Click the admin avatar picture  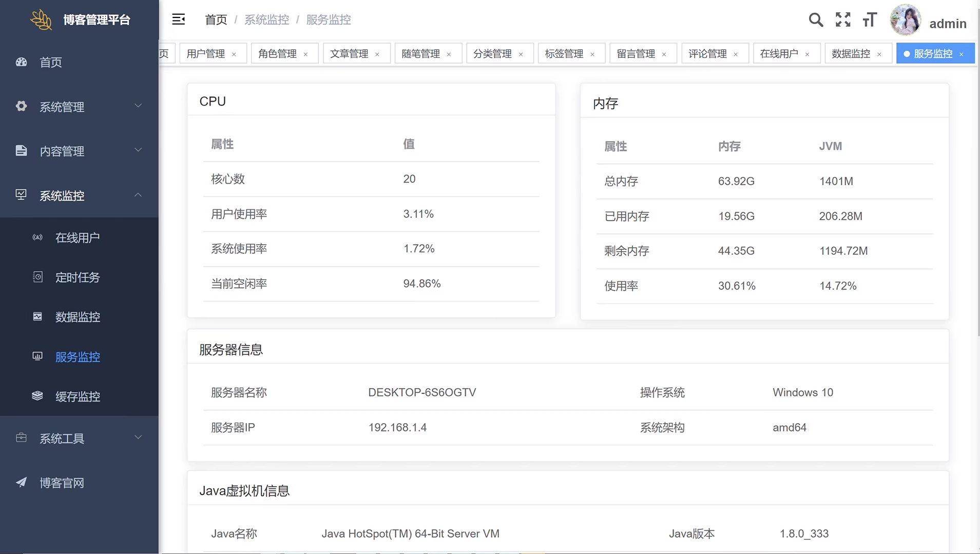906,20
